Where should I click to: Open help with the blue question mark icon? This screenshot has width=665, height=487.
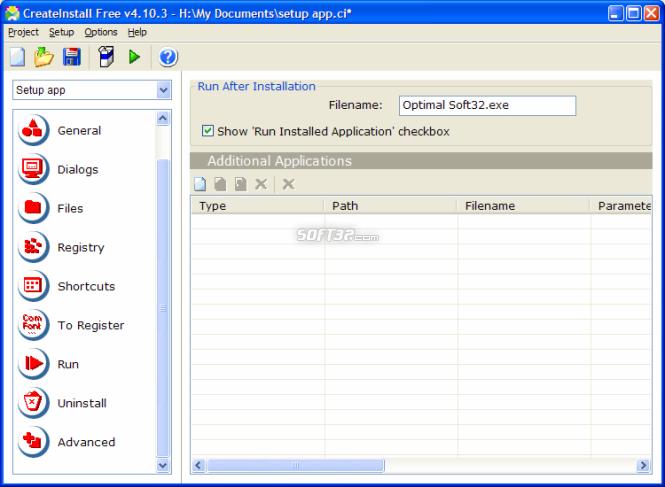click(x=168, y=57)
